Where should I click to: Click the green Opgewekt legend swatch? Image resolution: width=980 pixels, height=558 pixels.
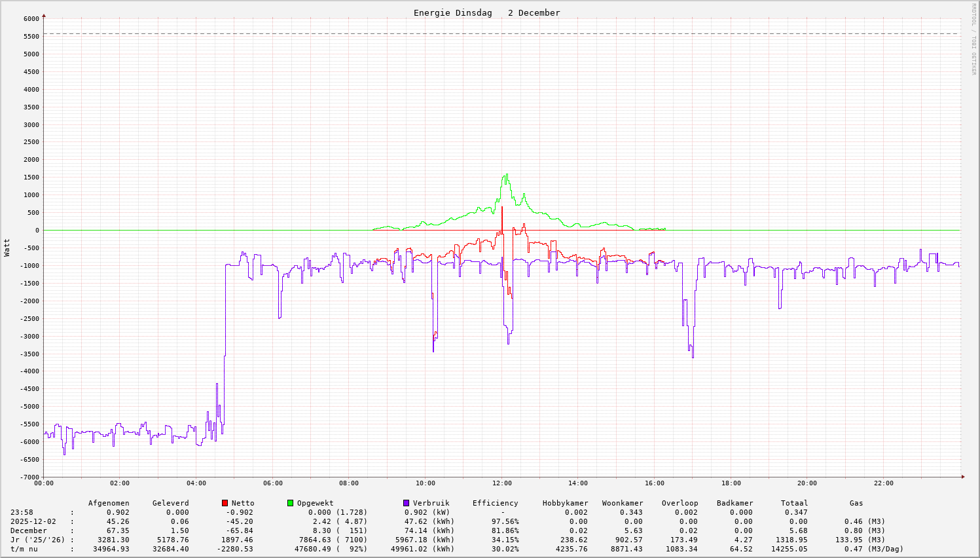(290, 503)
